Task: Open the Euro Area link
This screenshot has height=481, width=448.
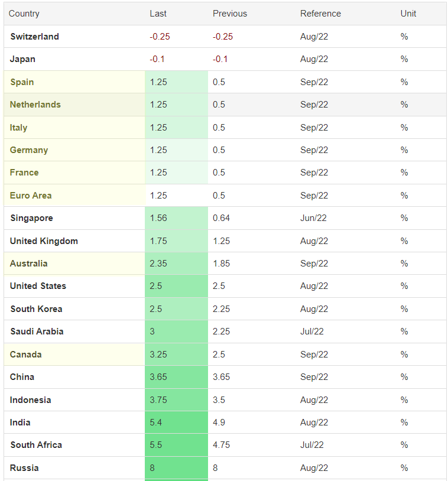Action: tap(31, 196)
